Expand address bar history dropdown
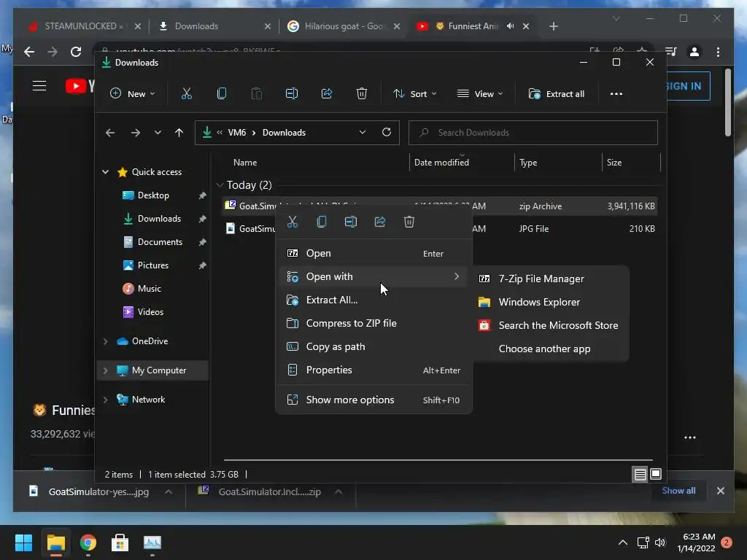This screenshot has height=560, width=747. 363,132
